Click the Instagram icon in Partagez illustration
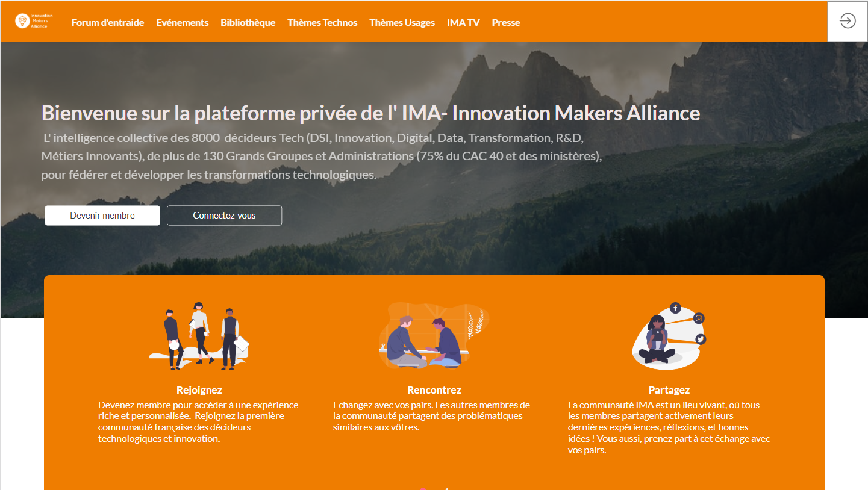This screenshot has width=868, height=490. pos(699,318)
